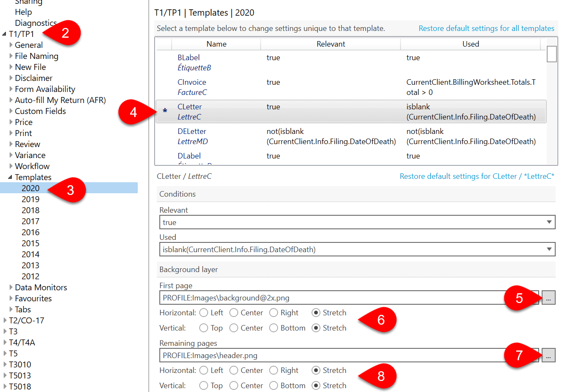Open the Tabs settings item

click(23, 309)
